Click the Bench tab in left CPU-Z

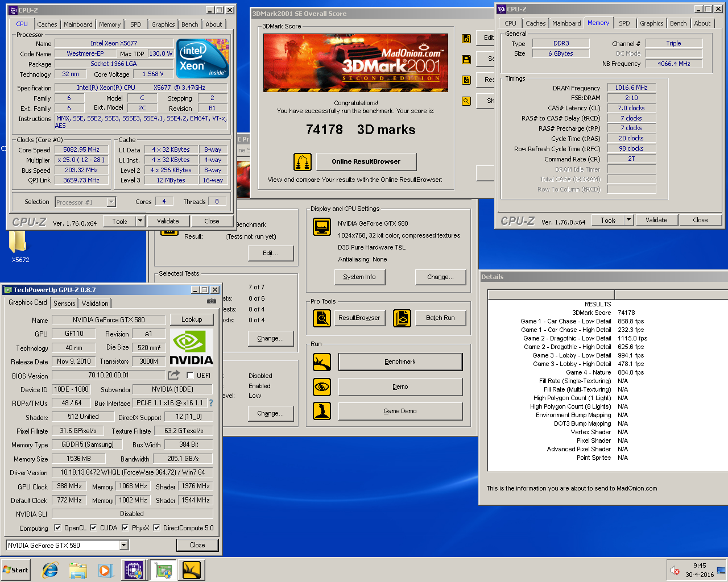190,24
